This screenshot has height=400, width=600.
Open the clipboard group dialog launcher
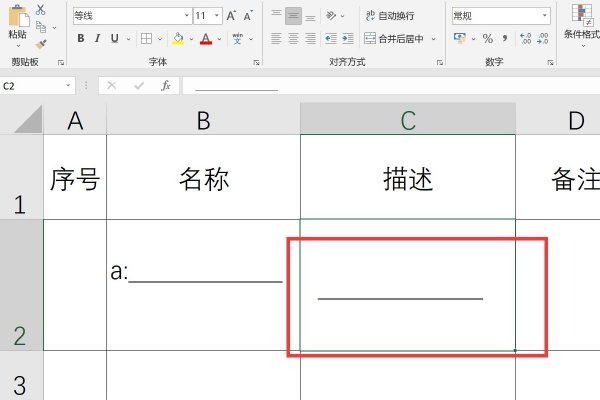pyautogui.click(x=60, y=62)
